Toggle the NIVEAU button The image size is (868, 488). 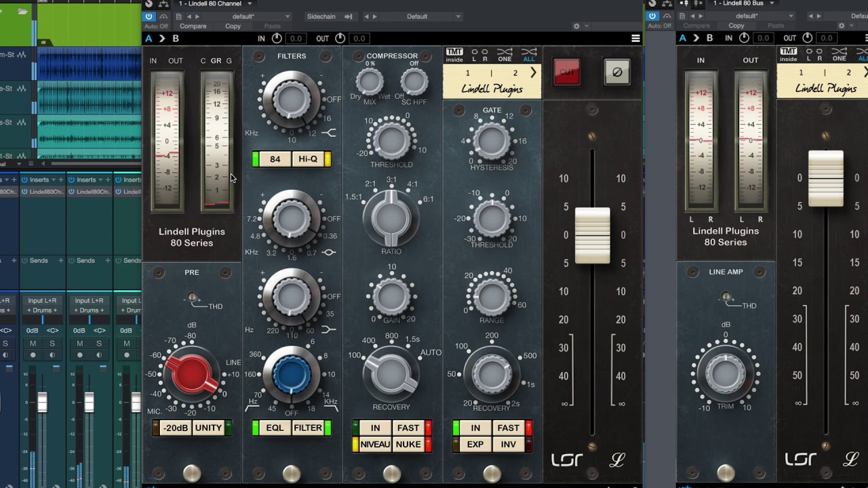click(375, 444)
